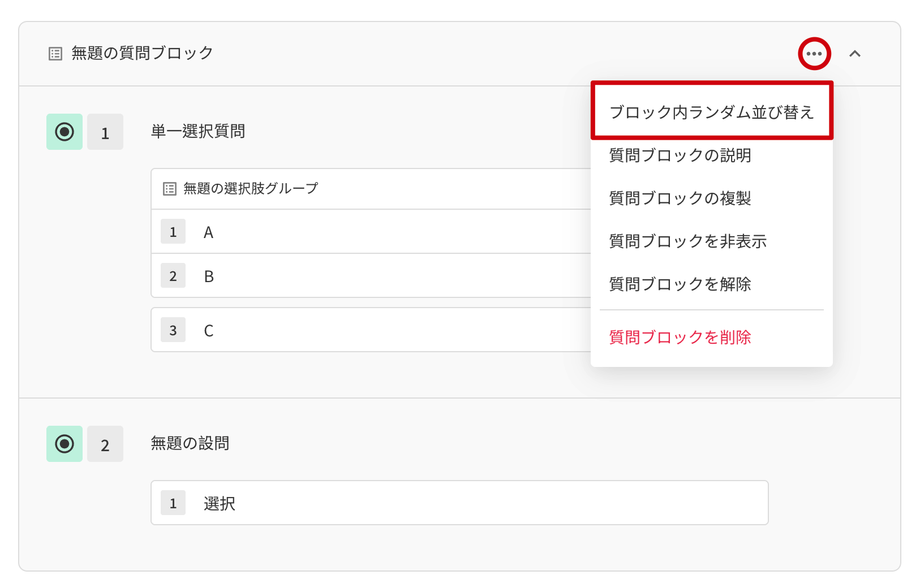Choose 質問ブロックの説明 from menu
Screen dimensions: 920x588
tap(712, 155)
